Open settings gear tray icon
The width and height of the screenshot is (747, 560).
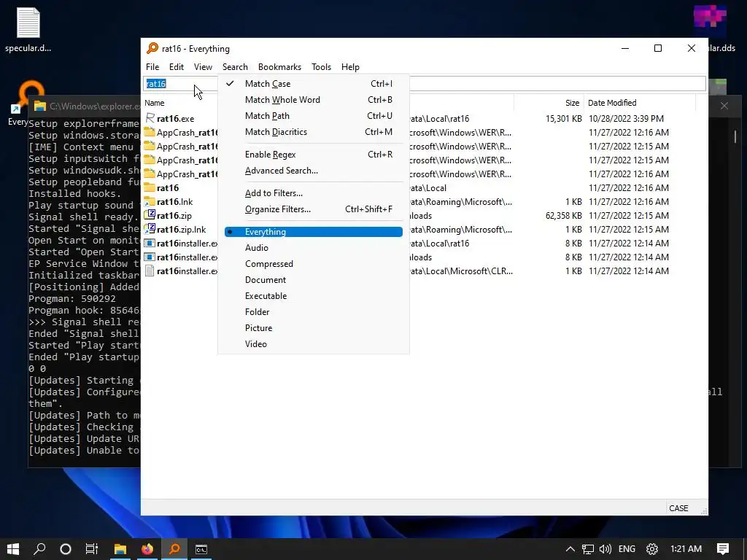(x=651, y=549)
